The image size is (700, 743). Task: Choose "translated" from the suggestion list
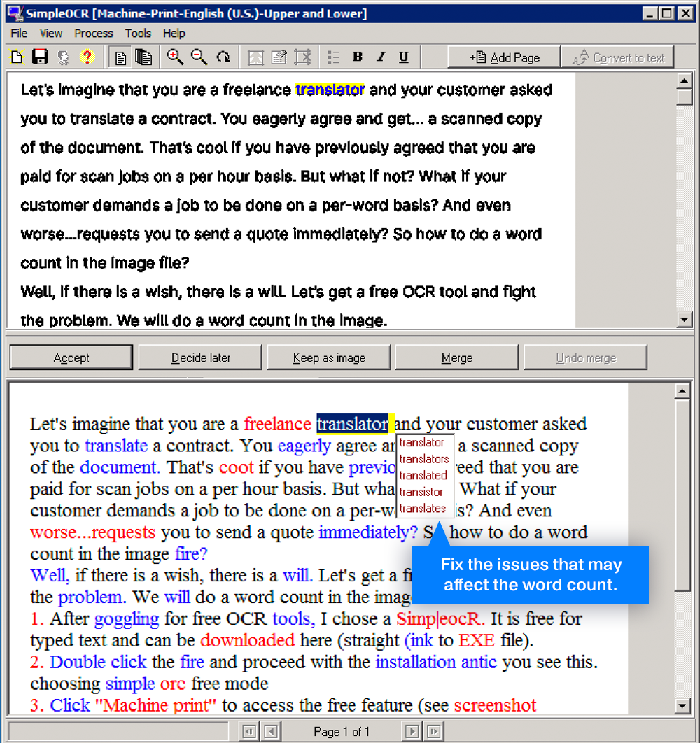point(423,475)
